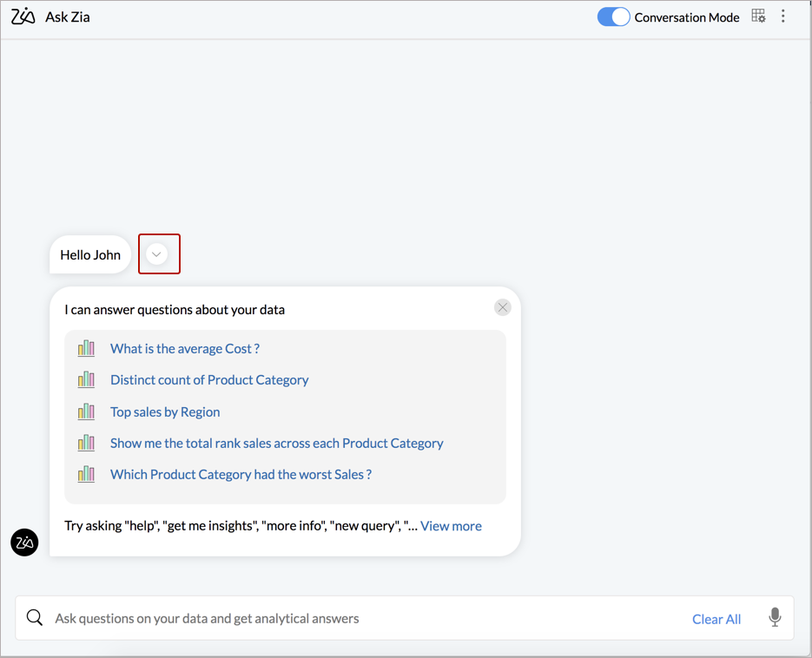This screenshot has width=812, height=658.
Task: Click the Zia logo in header
Action: coord(23,16)
